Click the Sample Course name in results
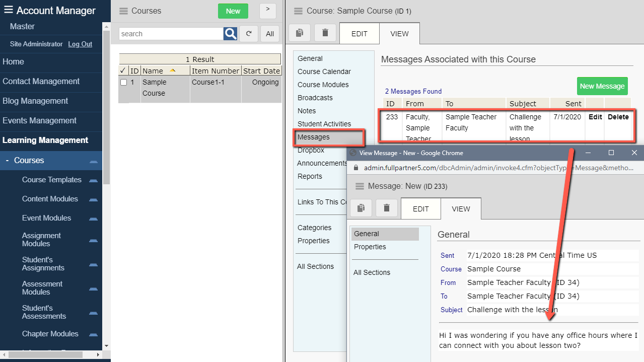This screenshot has height=362, width=644. [155, 88]
